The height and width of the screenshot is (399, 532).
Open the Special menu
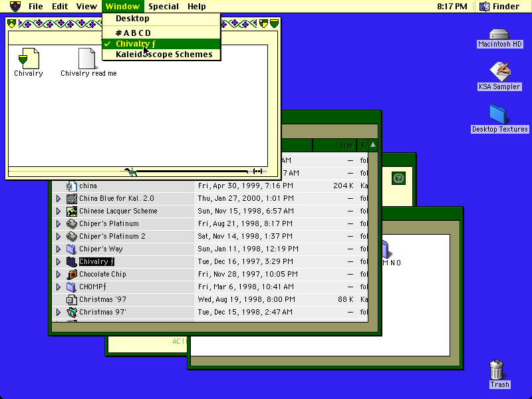coord(164,7)
